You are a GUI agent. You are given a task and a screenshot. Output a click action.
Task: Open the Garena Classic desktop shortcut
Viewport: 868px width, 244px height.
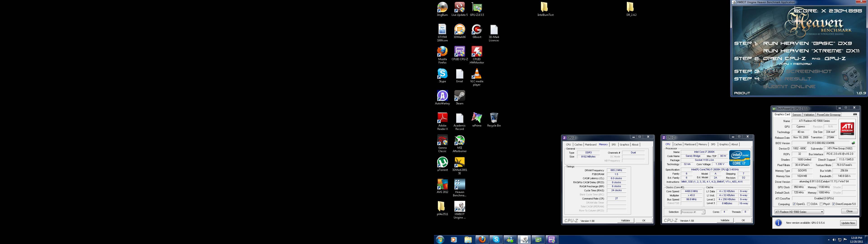coord(442,143)
